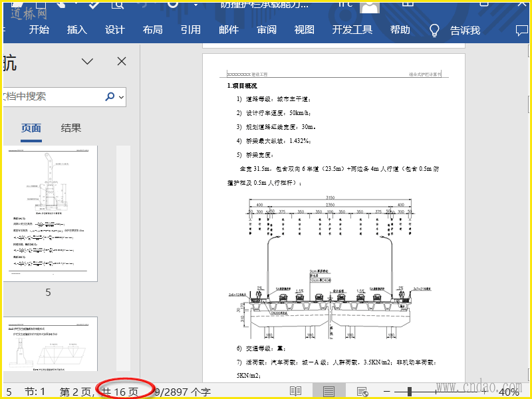Open the search options dropdown arrow
Viewport: 532px width, 399px height.
tap(122, 97)
